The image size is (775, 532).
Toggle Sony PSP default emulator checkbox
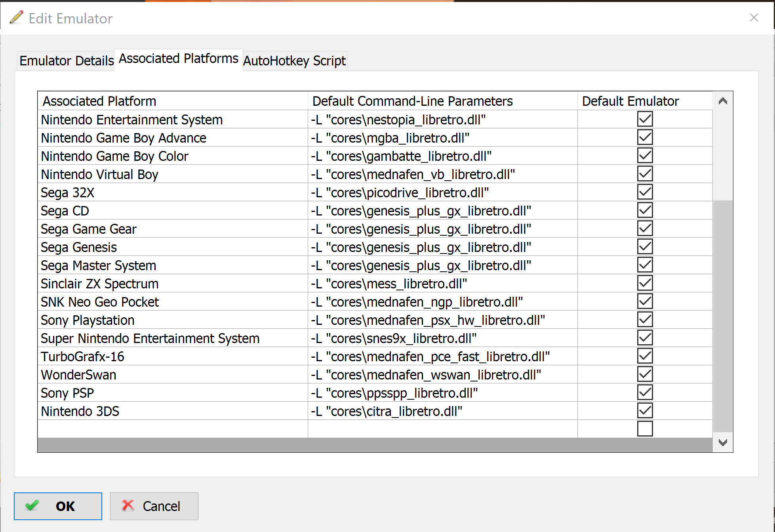pos(645,392)
